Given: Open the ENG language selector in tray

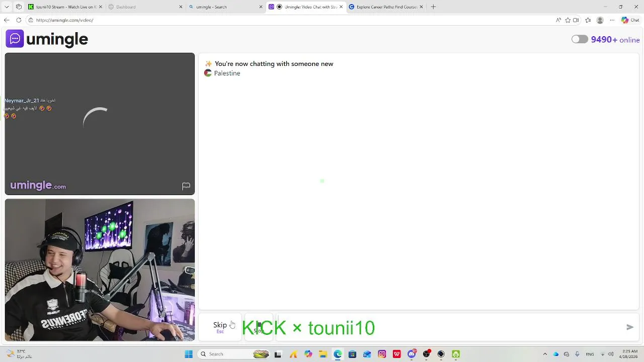Looking at the screenshot, I should click(590, 354).
